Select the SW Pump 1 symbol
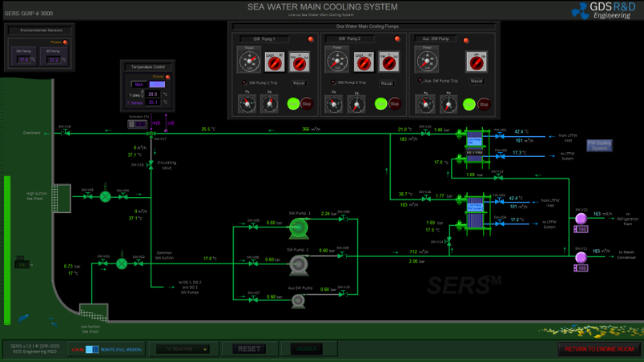This screenshot has width=644, height=362. click(299, 228)
